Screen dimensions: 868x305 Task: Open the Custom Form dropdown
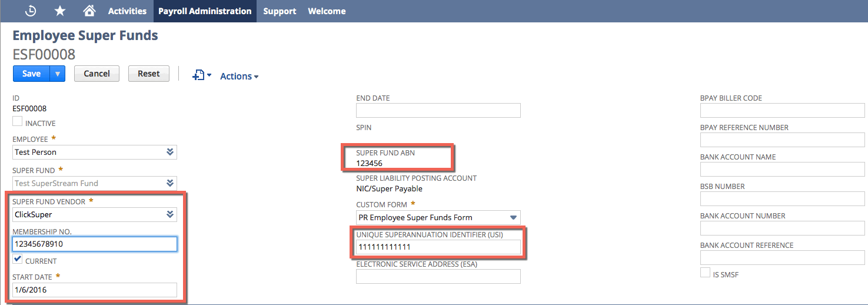click(513, 217)
